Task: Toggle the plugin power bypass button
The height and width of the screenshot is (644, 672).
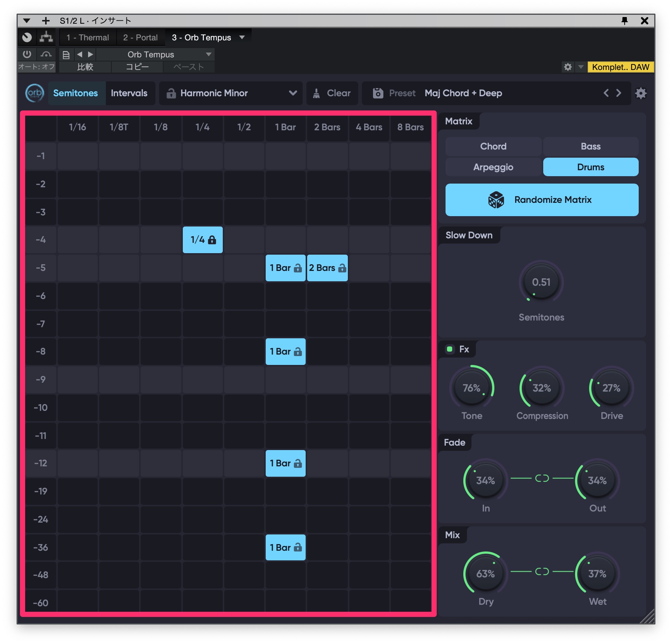Action: click(x=27, y=54)
